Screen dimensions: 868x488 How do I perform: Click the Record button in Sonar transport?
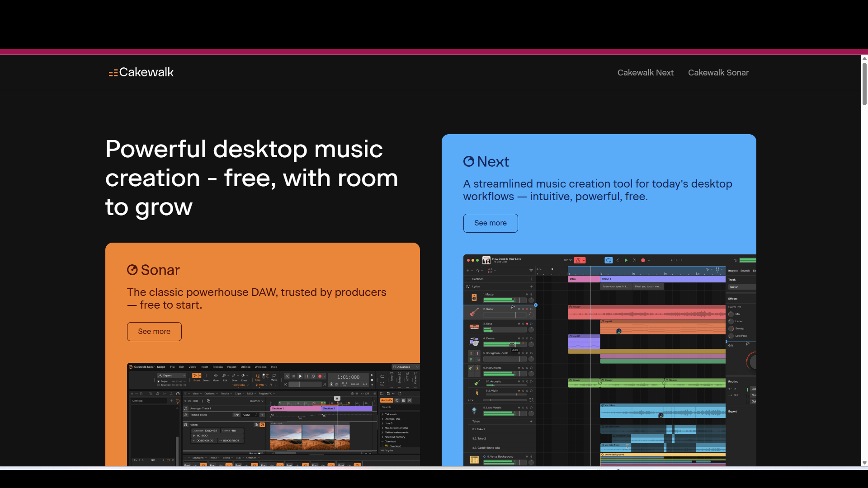point(320,376)
